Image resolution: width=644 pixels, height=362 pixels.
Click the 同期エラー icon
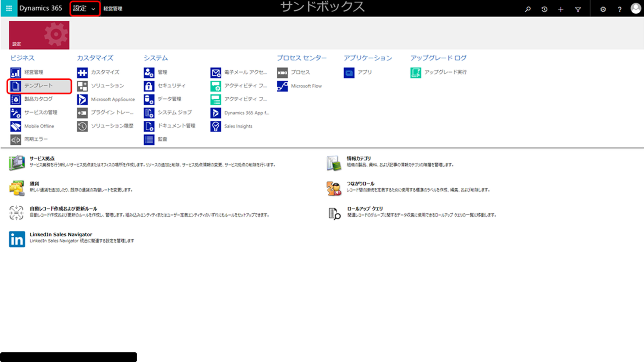pos(16,140)
